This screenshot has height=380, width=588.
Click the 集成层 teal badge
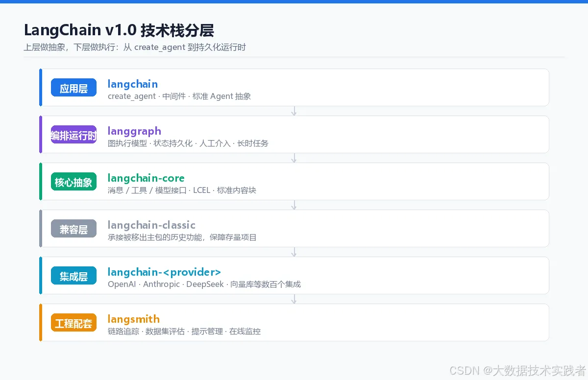point(73,276)
